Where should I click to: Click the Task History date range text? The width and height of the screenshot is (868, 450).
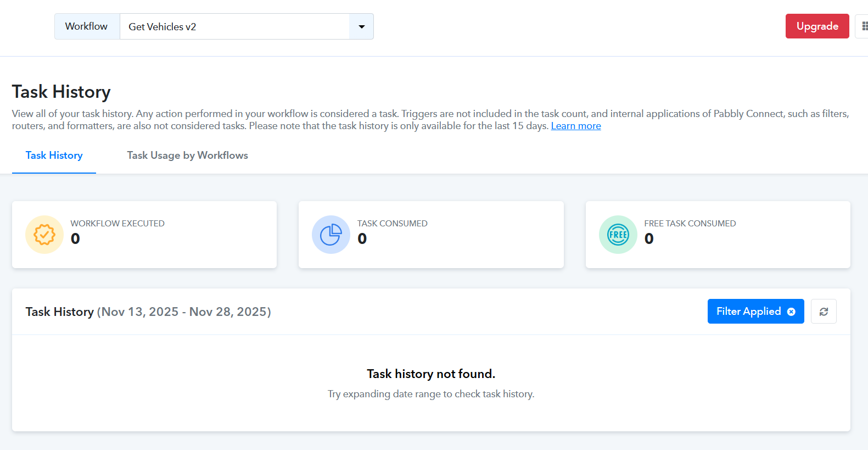coord(184,312)
